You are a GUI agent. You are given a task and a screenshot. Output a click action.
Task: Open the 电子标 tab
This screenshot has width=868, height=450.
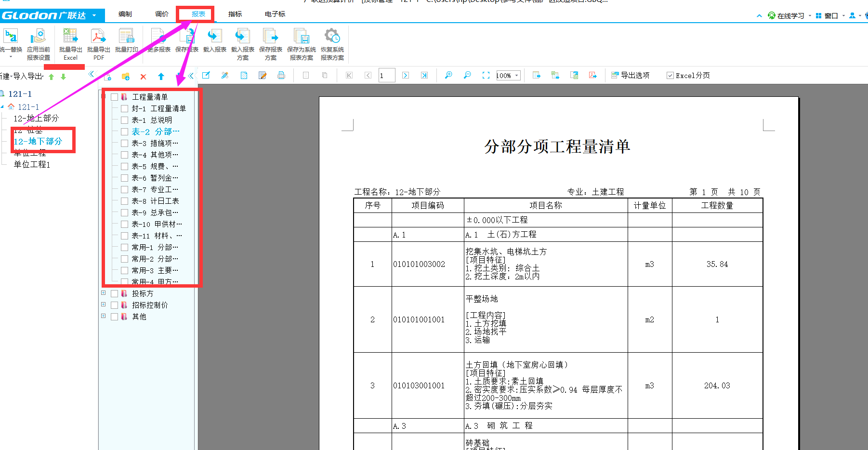(x=275, y=14)
